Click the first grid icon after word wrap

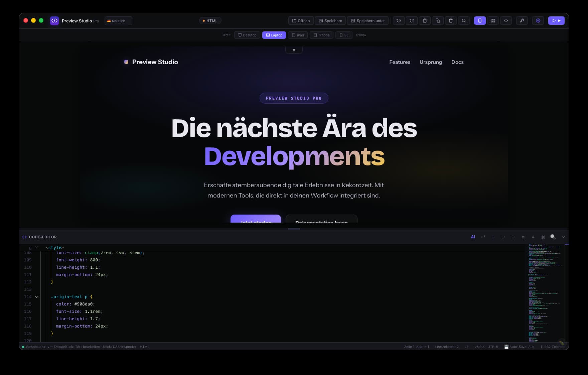[x=493, y=237]
